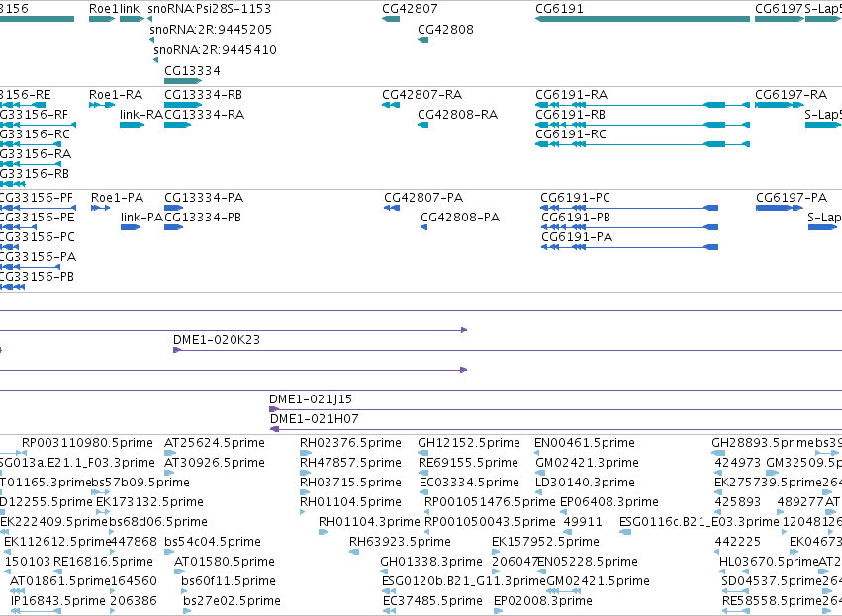The height and width of the screenshot is (616, 842).
Task: Select protein CG6191-PC
Action: [x=629, y=208]
